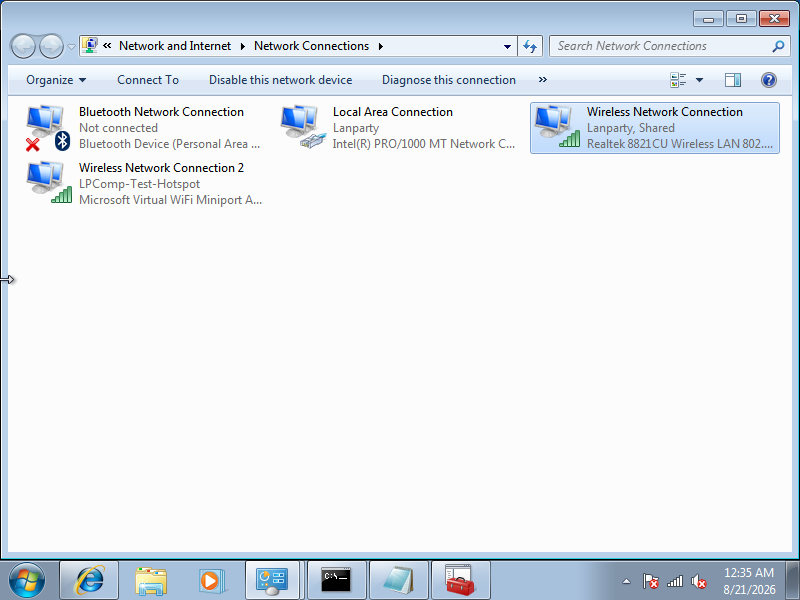
Task: Click Network Connections breadcrumb
Action: (311, 46)
